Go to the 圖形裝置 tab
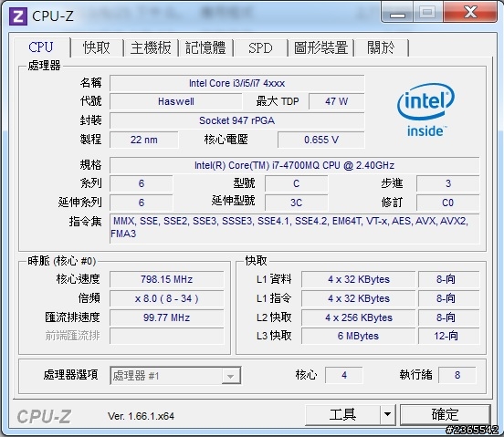 coord(320,47)
